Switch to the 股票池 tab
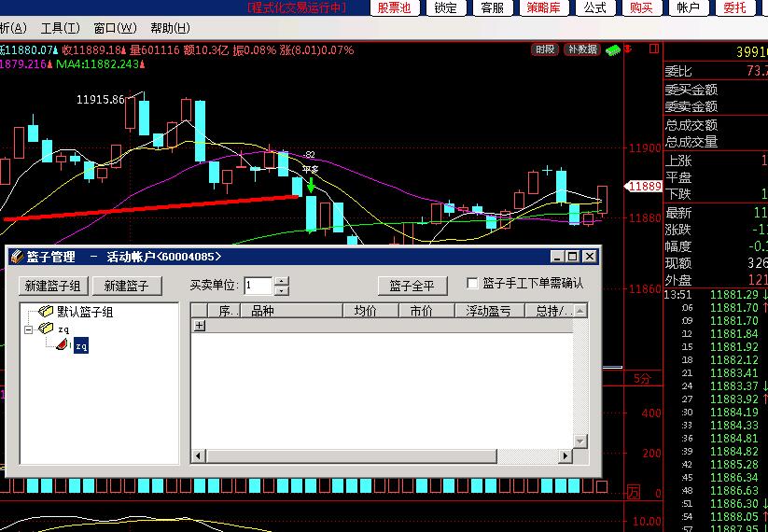Image resolution: width=768 pixels, height=532 pixels. tap(395, 7)
